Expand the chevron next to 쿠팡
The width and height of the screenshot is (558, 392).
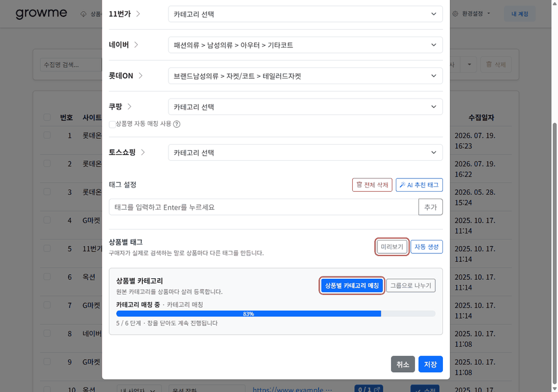129,107
